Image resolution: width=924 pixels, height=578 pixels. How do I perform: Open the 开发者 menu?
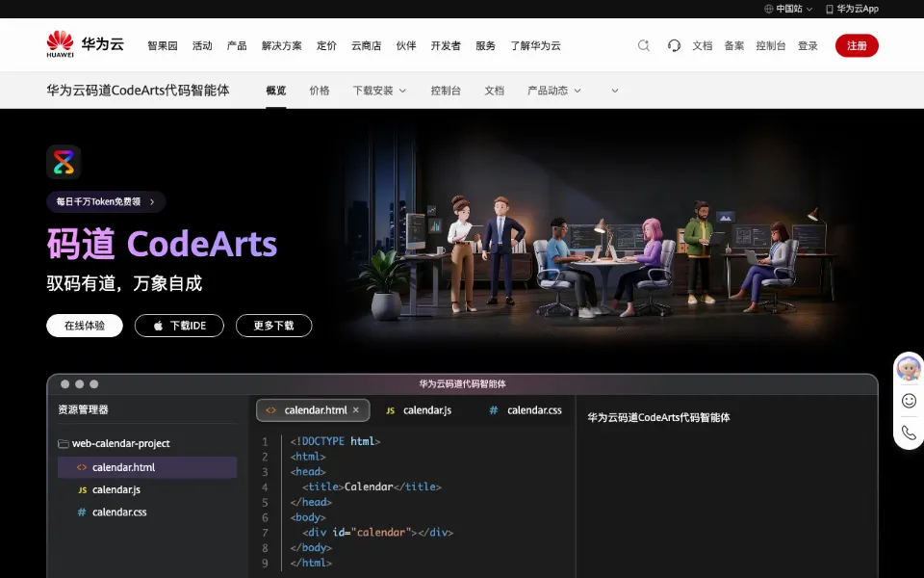pyautogui.click(x=446, y=45)
